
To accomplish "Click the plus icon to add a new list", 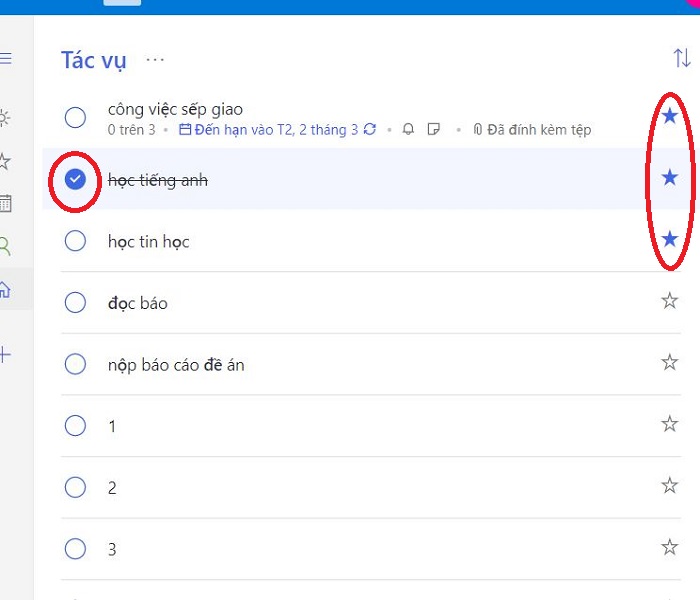I will [5, 354].
